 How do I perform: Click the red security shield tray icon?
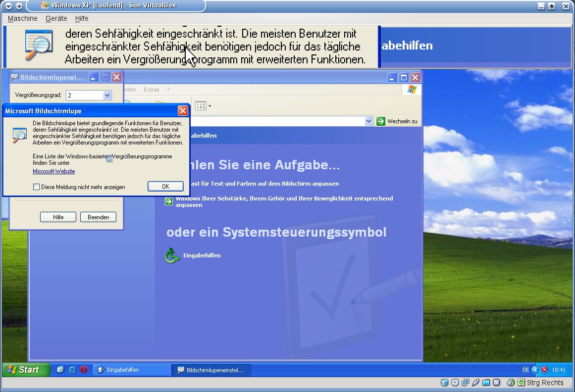point(545,370)
